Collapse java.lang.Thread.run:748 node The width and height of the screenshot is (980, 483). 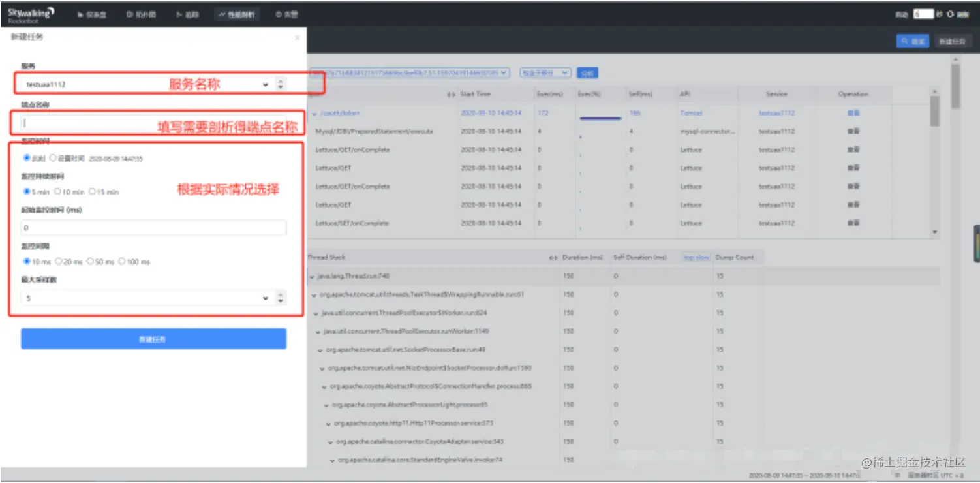point(312,277)
